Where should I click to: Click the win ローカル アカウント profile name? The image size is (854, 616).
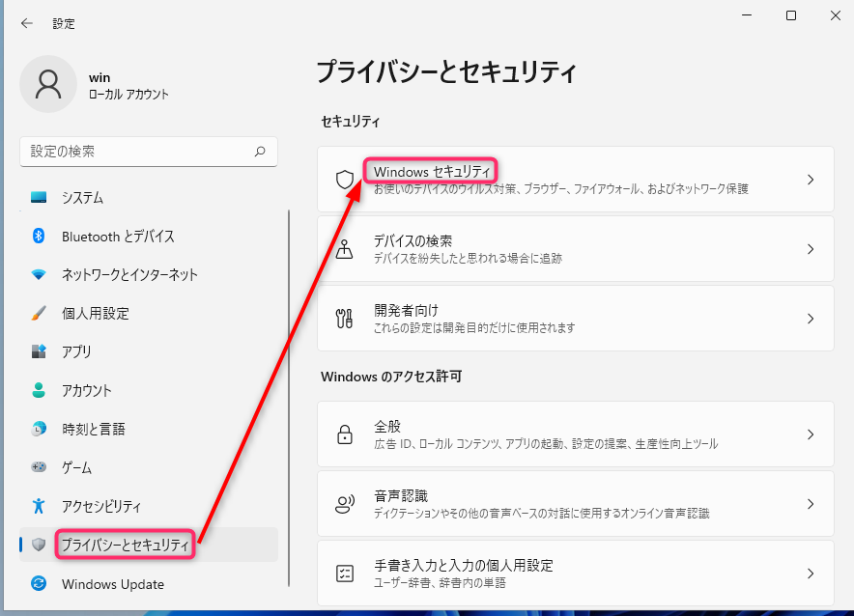coord(129,86)
